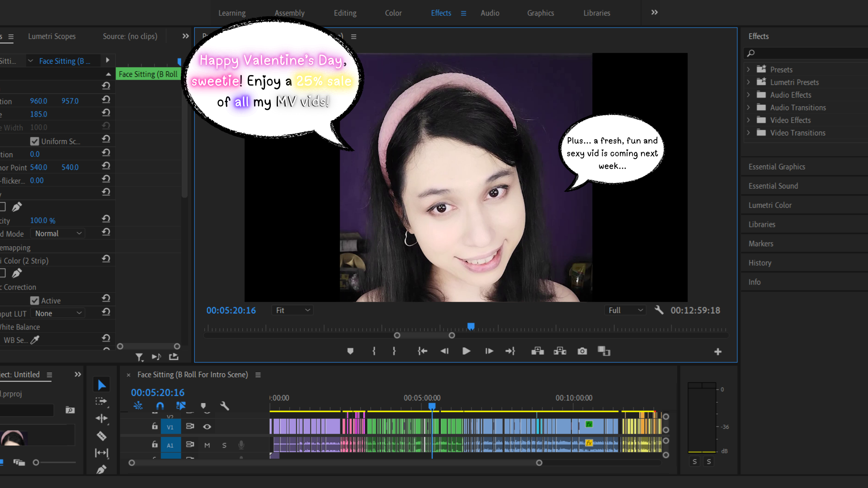Open the Essential Graphics panel
This screenshot has height=488, width=868.
(x=777, y=167)
